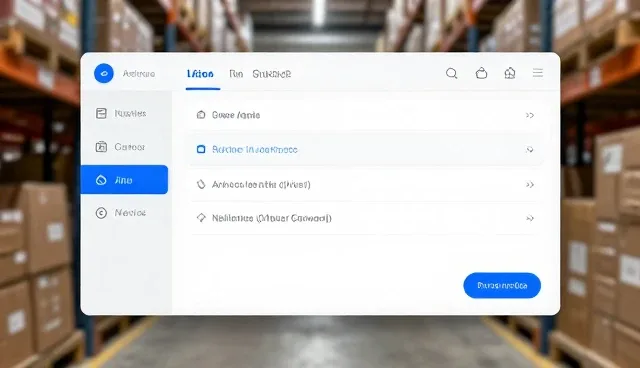Open the shopping bag icon

(x=482, y=73)
